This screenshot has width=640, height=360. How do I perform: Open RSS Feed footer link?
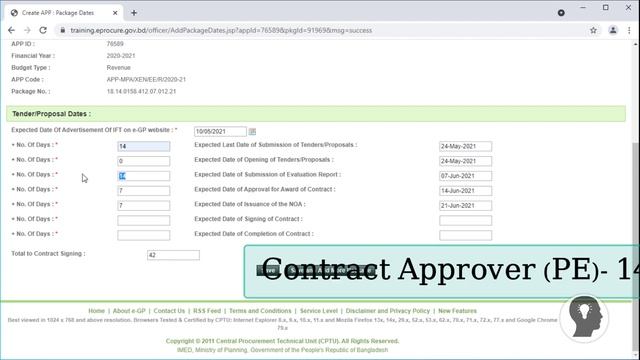click(207, 311)
